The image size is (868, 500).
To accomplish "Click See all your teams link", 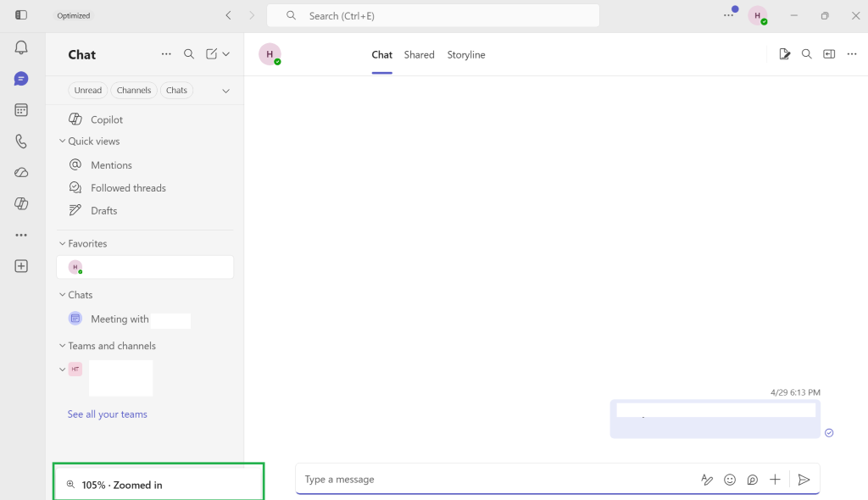I will [108, 414].
